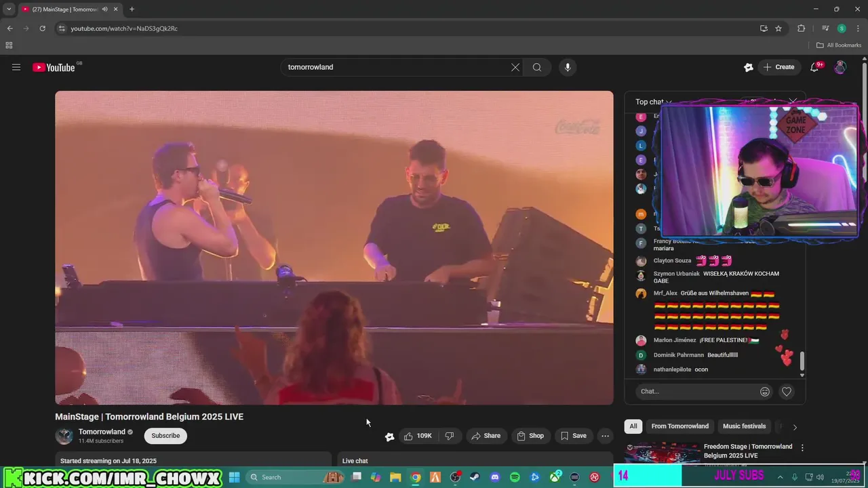Image resolution: width=868 pixels, height=488 pixels.
Task: Bookmark this page with the star
Action: [778, 28]
